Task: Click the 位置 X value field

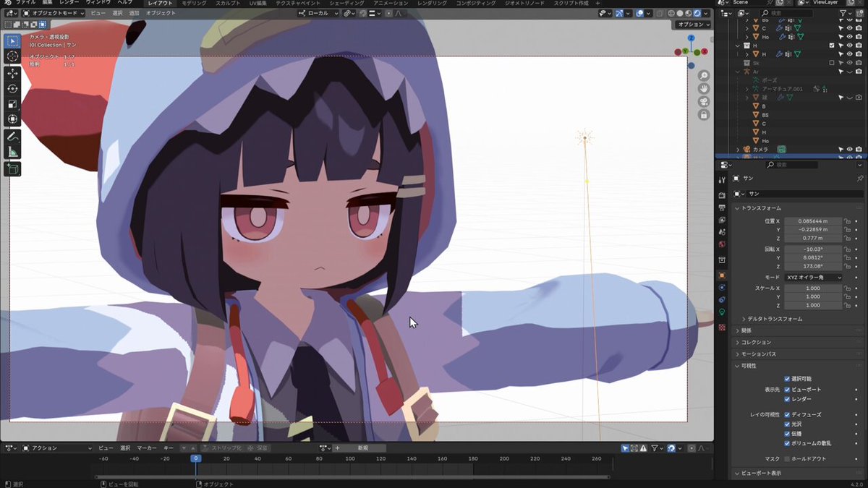Action: coord(813,221)
